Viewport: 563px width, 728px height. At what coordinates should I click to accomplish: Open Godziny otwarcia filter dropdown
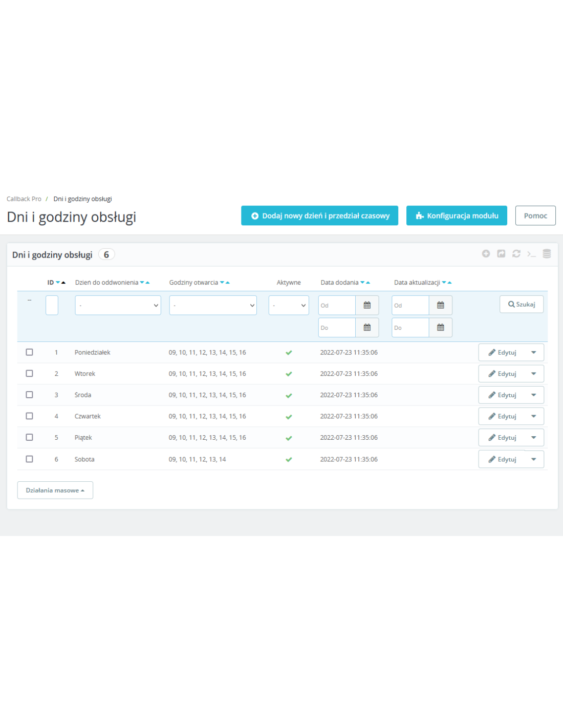click(x=213, y=305)
